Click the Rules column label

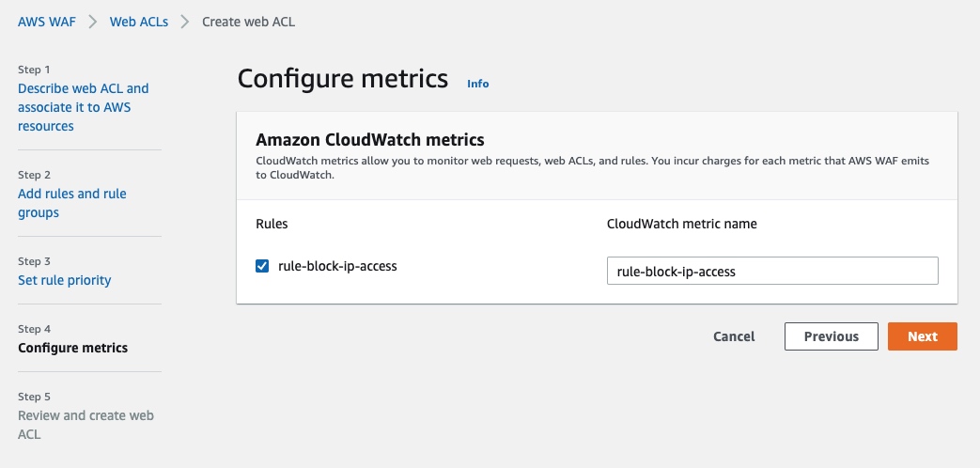(272, 224)
